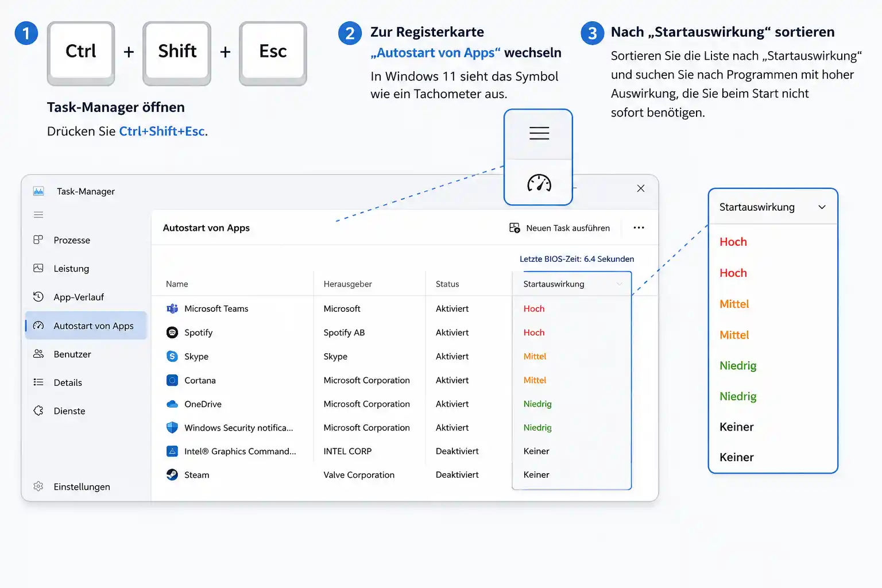Click Neuen Task ausführen button
Image resolution: width=882 pixels, height=588 pixels.
pos(560,228)
